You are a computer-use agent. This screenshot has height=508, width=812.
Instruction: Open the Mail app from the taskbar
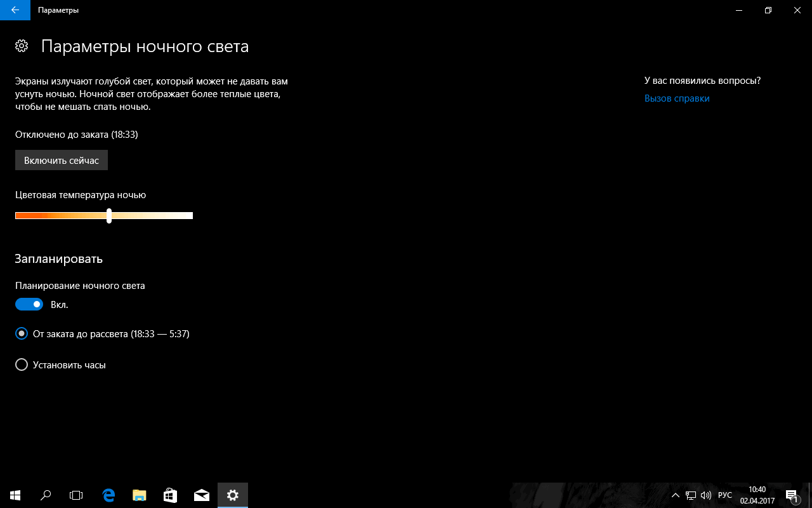click(x=202, y=495)
